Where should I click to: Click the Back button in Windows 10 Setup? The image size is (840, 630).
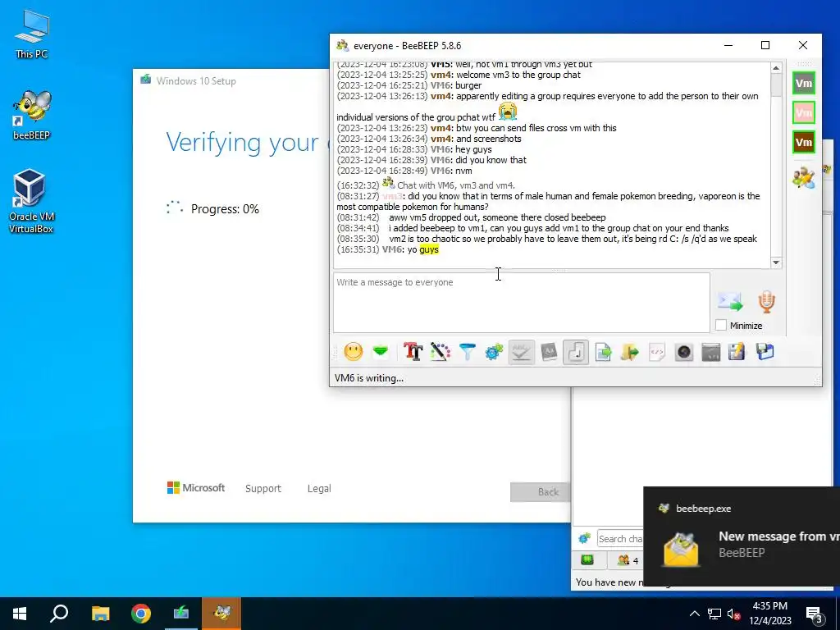coord(541,492)
